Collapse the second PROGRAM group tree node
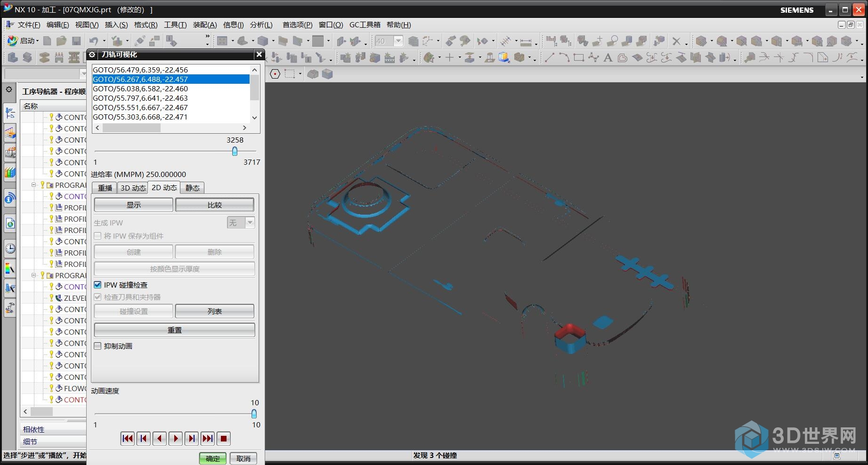This screenshot has width=868, height=465. (x=34, y=275)
